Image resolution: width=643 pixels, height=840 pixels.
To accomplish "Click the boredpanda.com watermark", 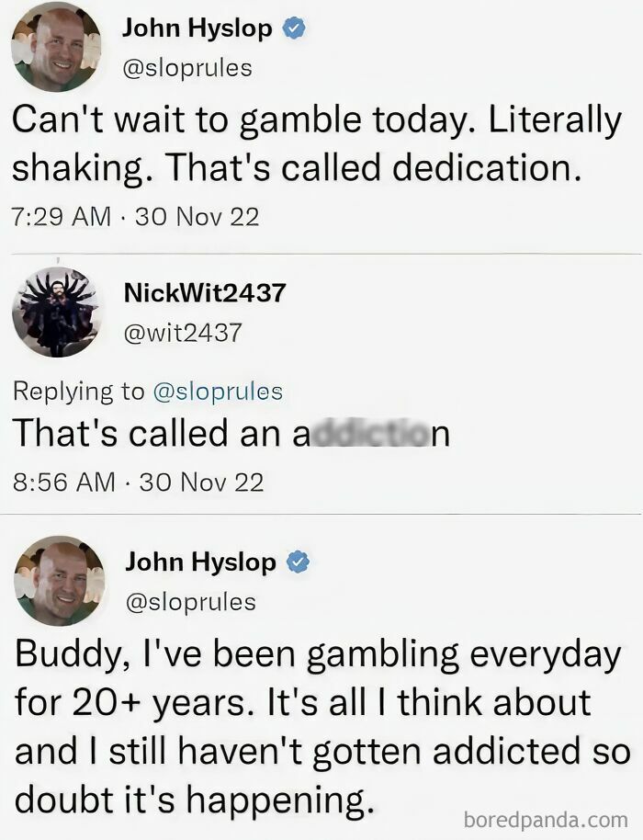I will [x=546, y=820].
